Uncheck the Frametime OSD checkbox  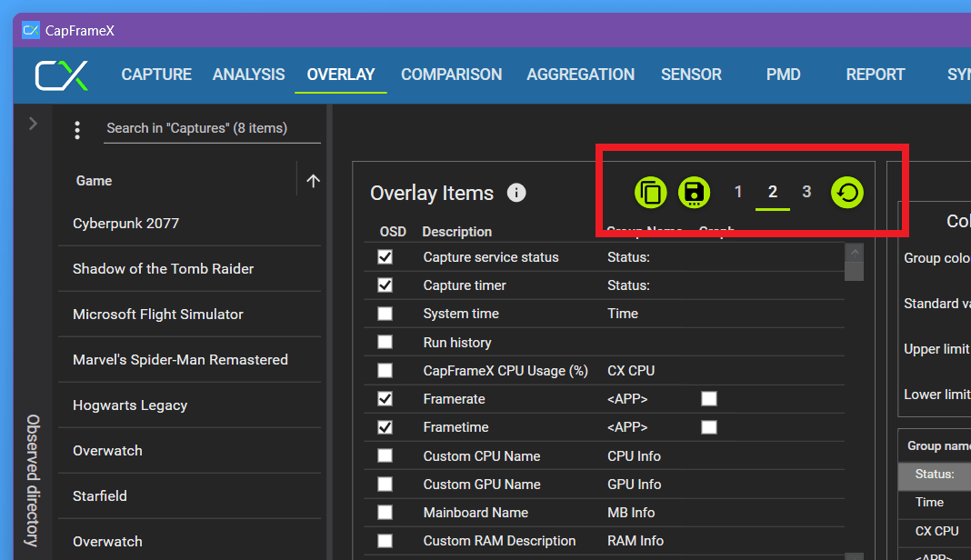coord(385,427)
